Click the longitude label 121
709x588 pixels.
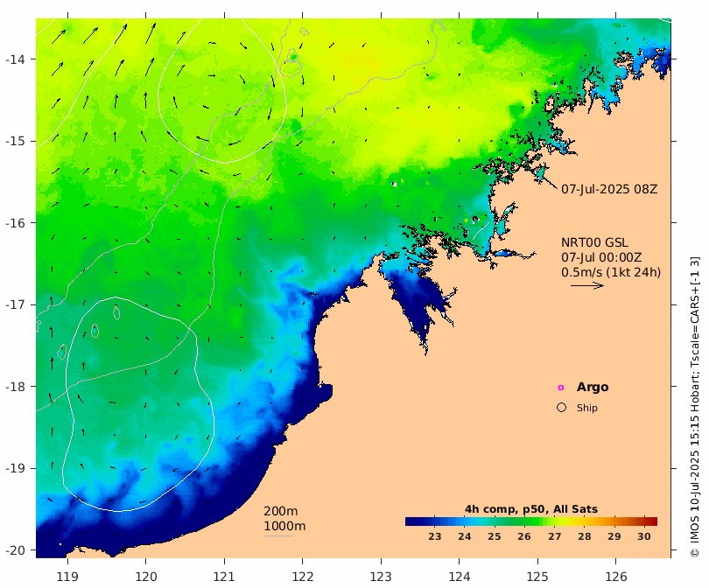point(224,577)
